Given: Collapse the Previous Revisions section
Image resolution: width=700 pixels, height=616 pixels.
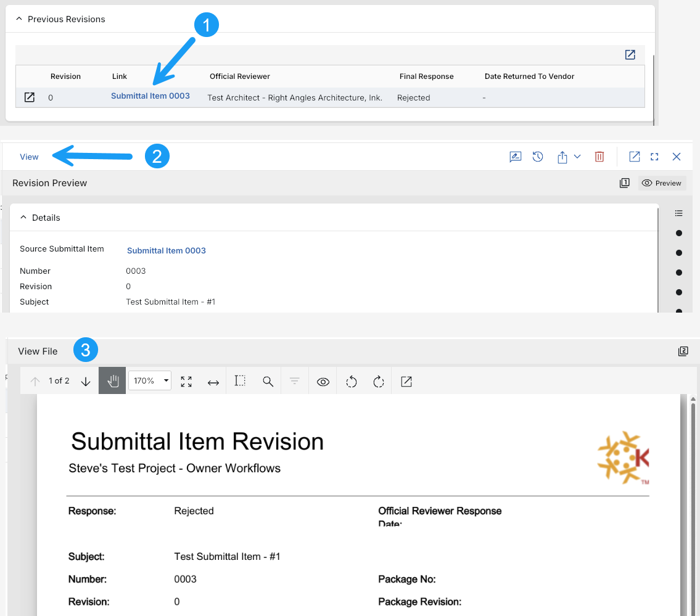Looking at the screenshot, I should [19, 19].
